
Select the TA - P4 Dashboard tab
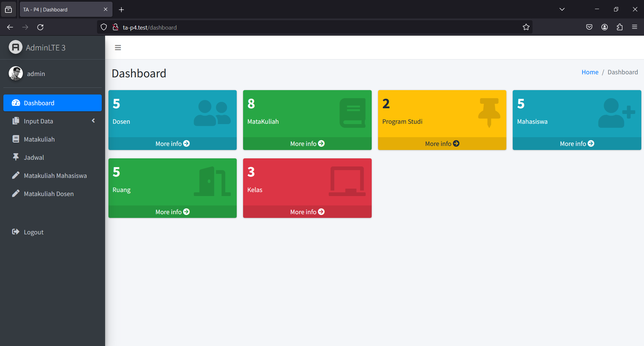click(x=66, y=9)
